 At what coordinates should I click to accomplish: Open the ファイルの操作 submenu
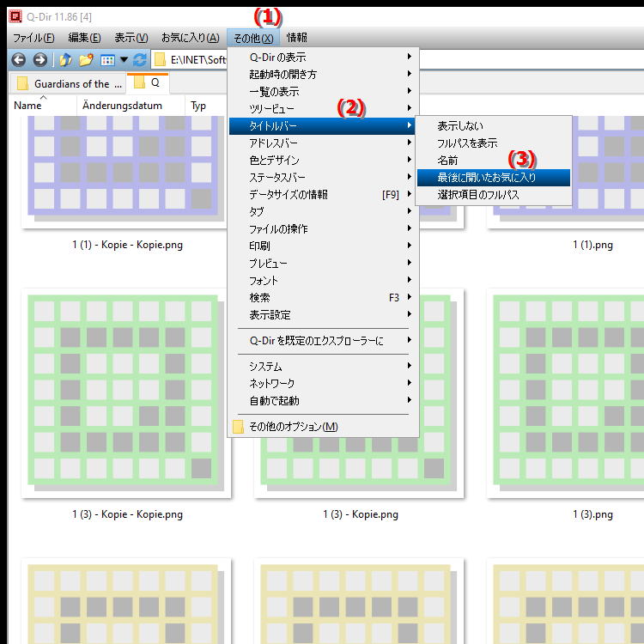pos(322,229)
